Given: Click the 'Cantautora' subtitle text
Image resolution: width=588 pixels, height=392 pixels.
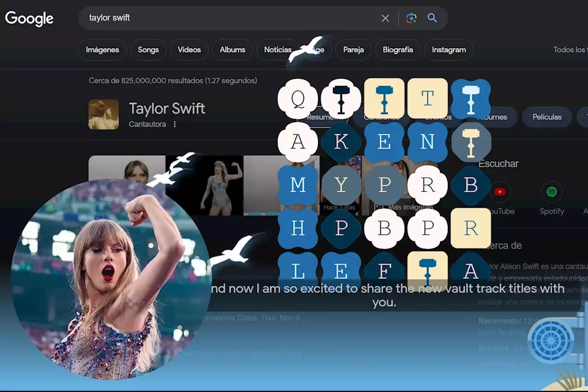Looking at the screenshot, I should tap(147, 124).
